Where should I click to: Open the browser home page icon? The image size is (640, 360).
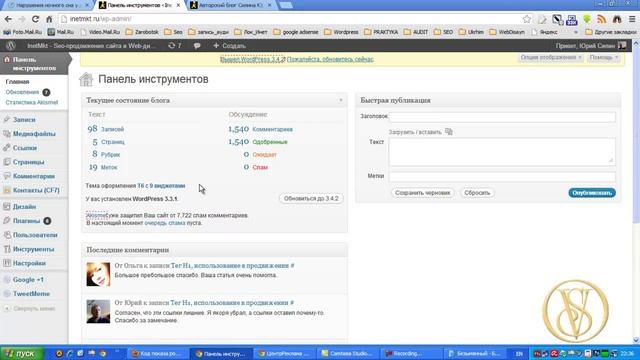49,19
